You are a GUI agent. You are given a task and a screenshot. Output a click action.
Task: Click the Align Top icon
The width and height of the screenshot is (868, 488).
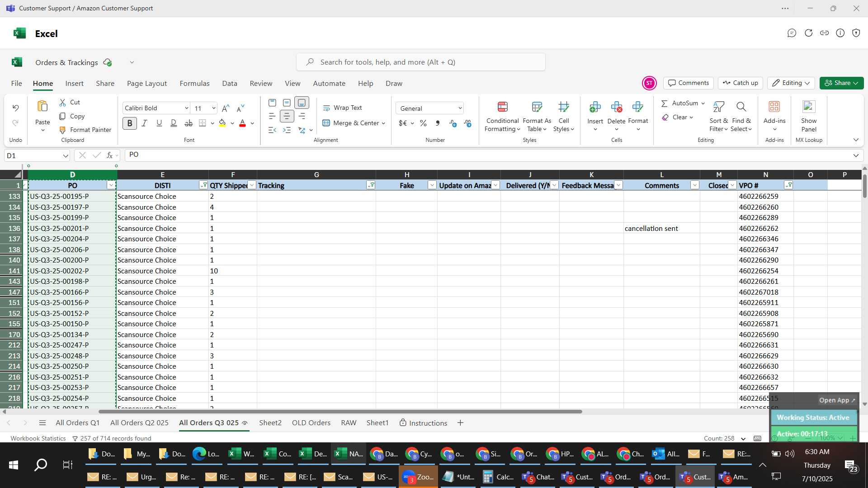tap(272, 103)
